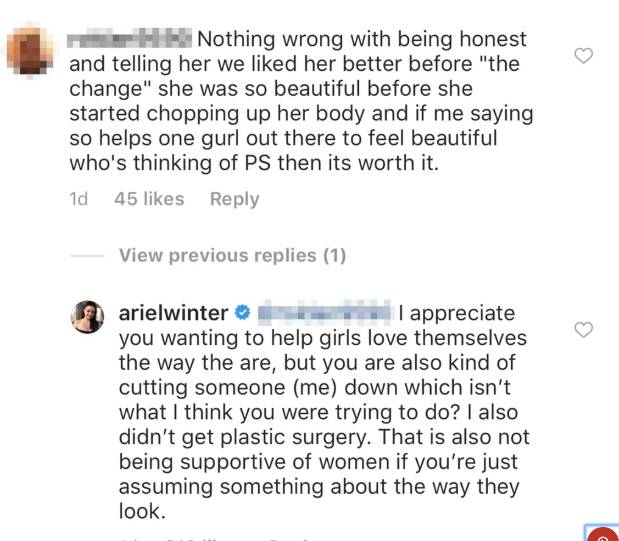
Task: Open arielwinter's profile picture
Action: click(x=87, y=317)
